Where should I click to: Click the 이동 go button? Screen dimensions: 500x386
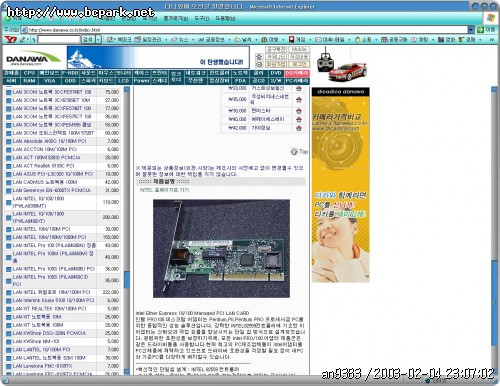pyautogui.click(x=486, y=30)
